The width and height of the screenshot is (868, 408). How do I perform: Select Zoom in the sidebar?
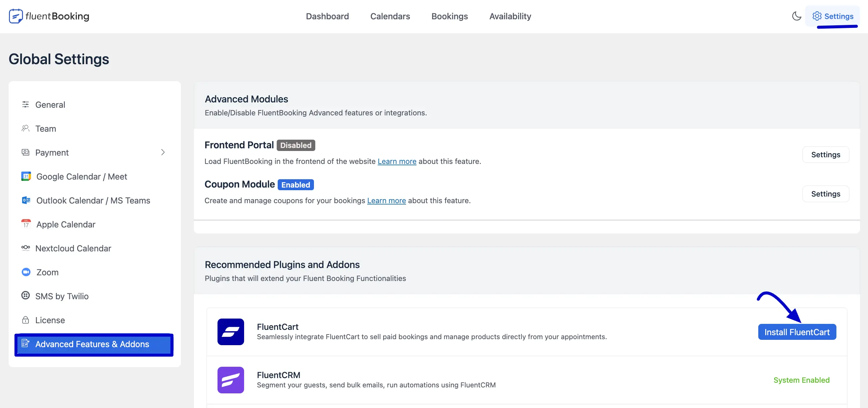(x=94, y=272)
